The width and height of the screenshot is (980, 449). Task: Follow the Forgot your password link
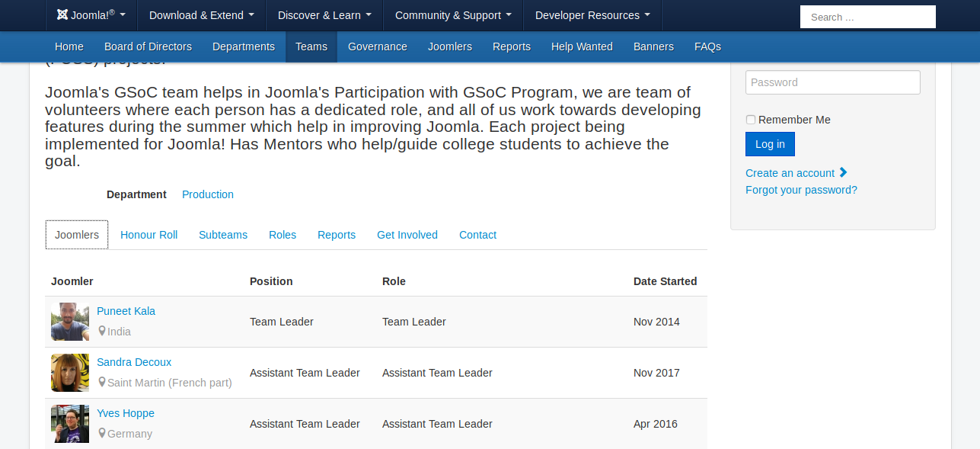801,190
